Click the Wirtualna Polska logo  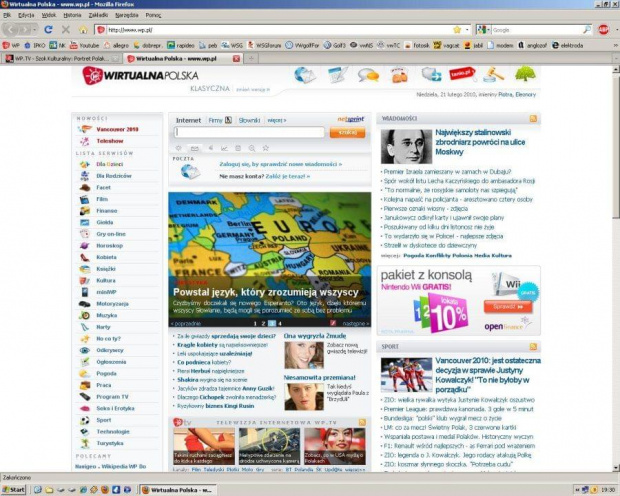pos(140,76)
